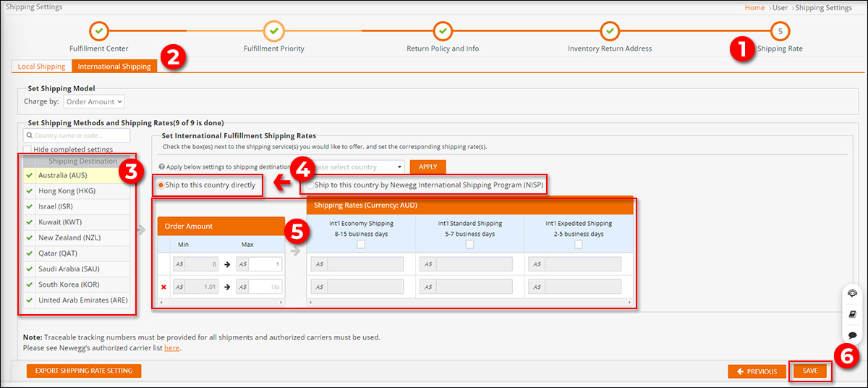Click the Return Policy and Info step circle
The height and width of the screenshot is (388, 868).
tap(443, 31)
